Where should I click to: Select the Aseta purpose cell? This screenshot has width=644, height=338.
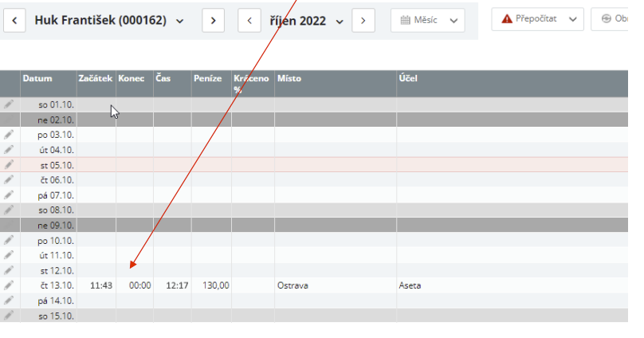coord(512,285)
